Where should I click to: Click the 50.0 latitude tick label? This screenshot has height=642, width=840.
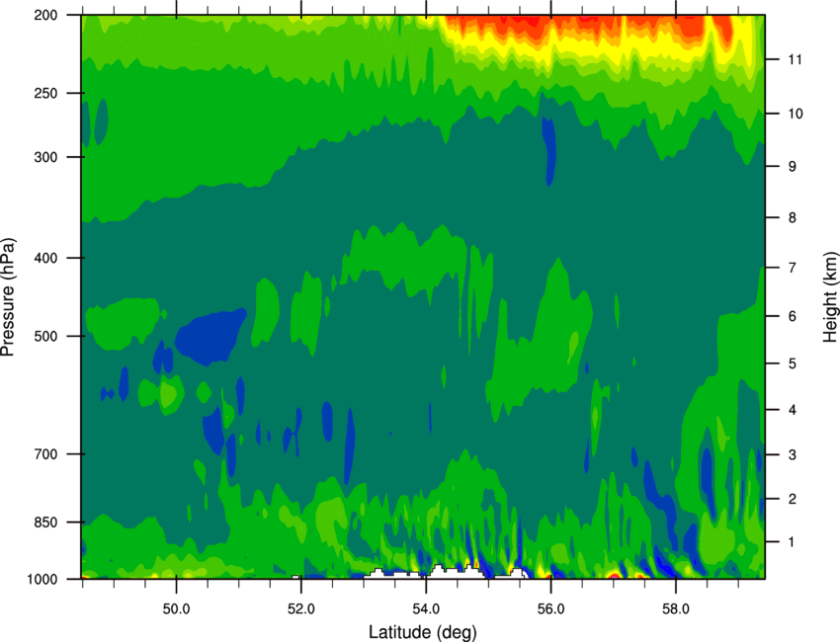coord(176,609)
